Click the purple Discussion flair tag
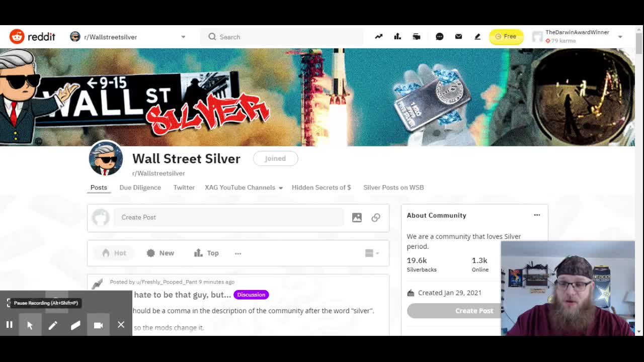Viewport: 644px width, 362px height. pyautogui.click(x=251, y=295)
